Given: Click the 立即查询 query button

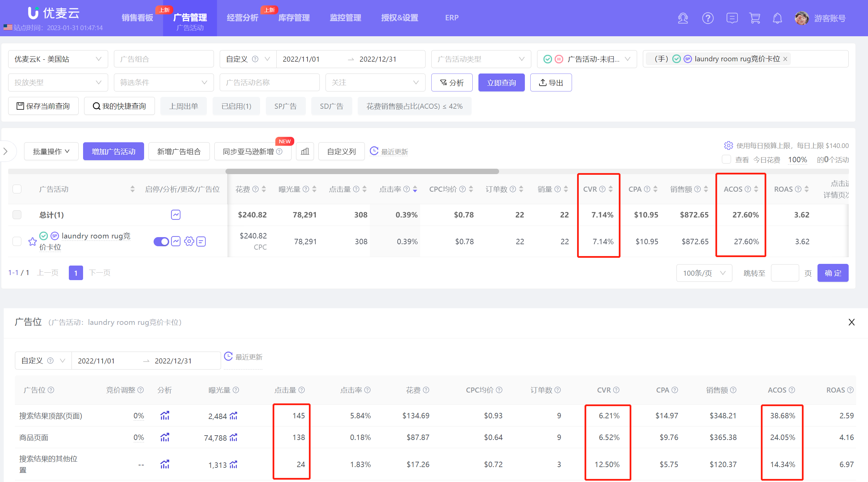Looking at the screenshot, I should 501,82.
